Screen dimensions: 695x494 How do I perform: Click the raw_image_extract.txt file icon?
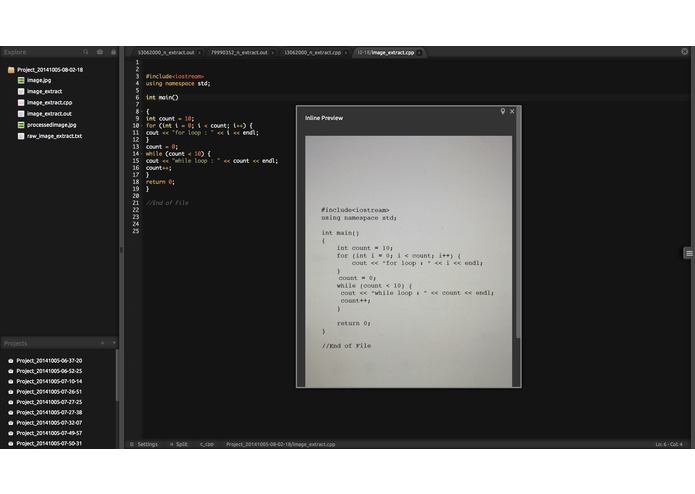[21, 136]
